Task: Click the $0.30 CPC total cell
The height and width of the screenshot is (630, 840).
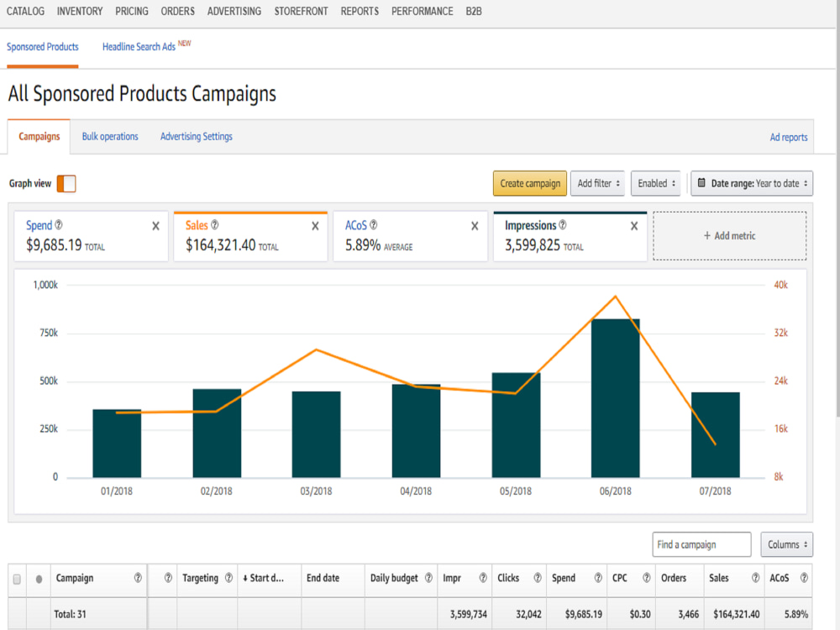Action: point(640,614)
